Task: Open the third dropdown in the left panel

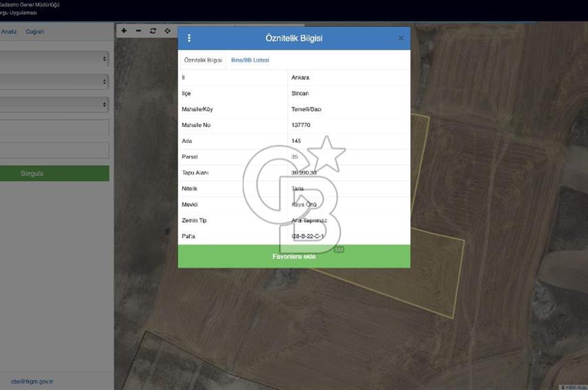Action: click(x=54, y=105)
